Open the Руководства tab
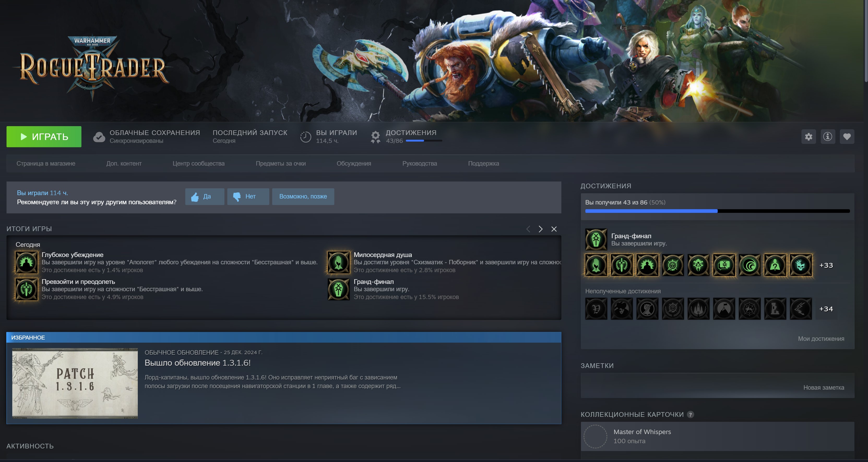Image resolution: width=868 pixels, height=462 pixels. pyautogui.click(x=419, y=163)
